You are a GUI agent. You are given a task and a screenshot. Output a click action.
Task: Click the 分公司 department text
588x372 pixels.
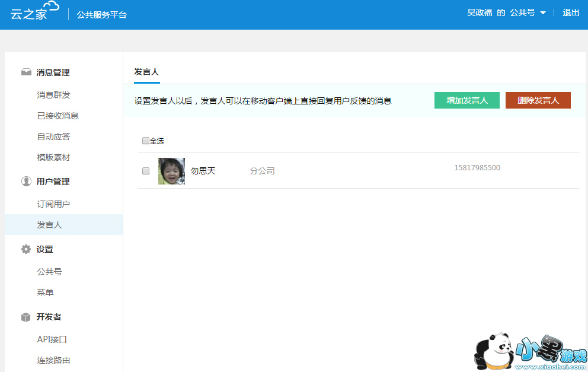262,171
